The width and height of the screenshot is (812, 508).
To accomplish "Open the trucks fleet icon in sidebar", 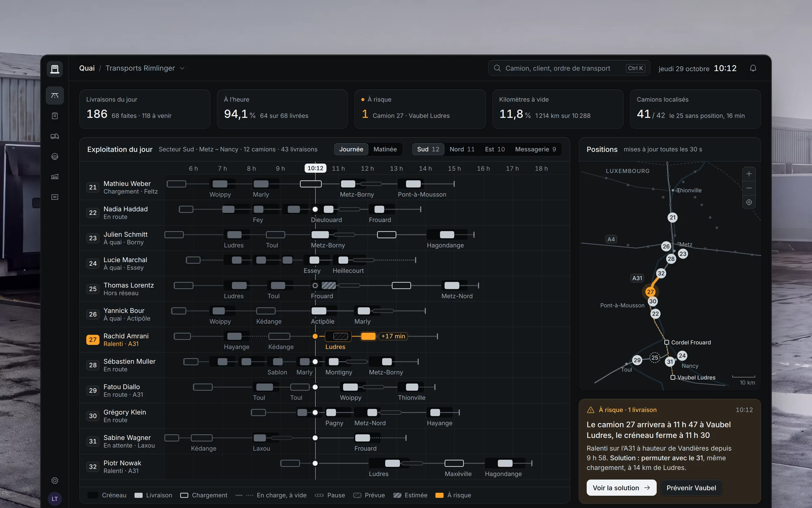I will (x=55, y=136).
